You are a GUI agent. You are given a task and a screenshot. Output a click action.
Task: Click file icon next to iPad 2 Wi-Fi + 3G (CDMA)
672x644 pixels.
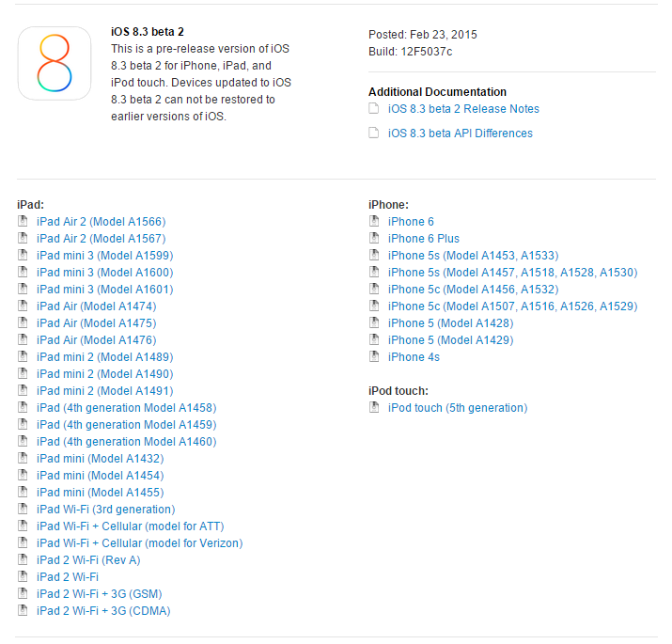click(23, 610)
